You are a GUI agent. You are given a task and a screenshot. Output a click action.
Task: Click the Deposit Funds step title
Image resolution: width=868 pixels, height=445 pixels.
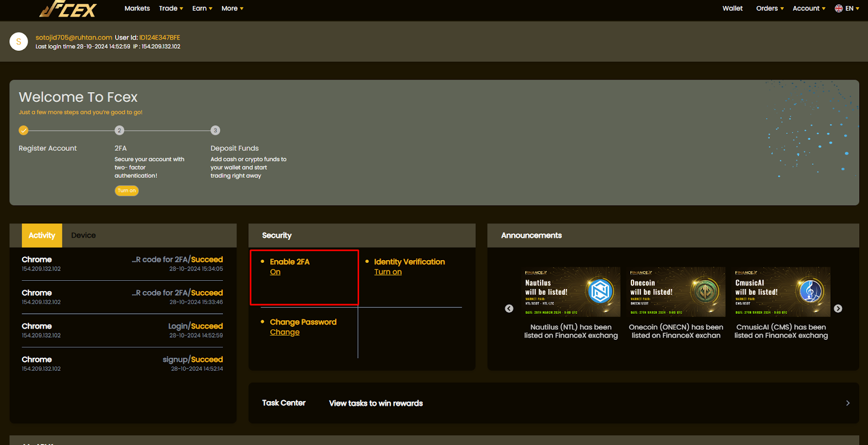coord(235,148)
